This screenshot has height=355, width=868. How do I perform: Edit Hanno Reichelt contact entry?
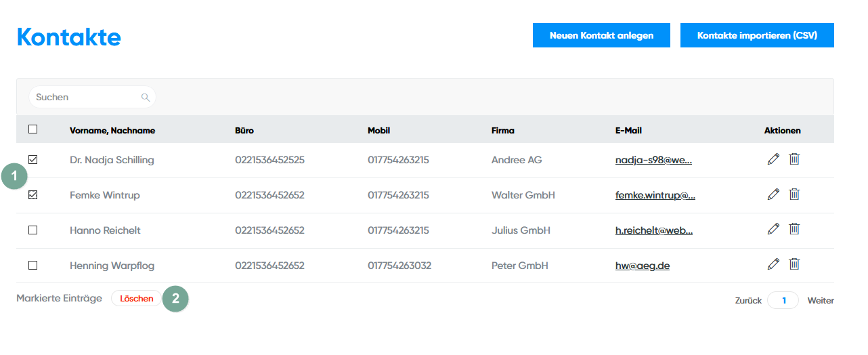coord(773,230)
